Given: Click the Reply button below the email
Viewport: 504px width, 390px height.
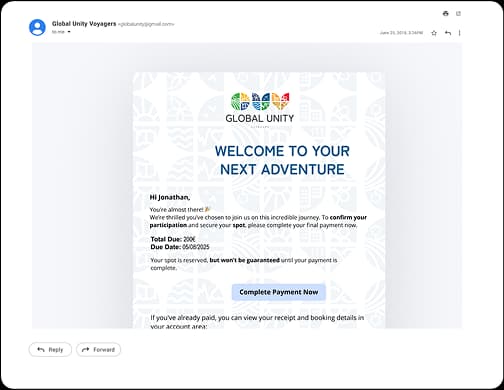Looking at the screenshot, I should [x=50, y=349].
